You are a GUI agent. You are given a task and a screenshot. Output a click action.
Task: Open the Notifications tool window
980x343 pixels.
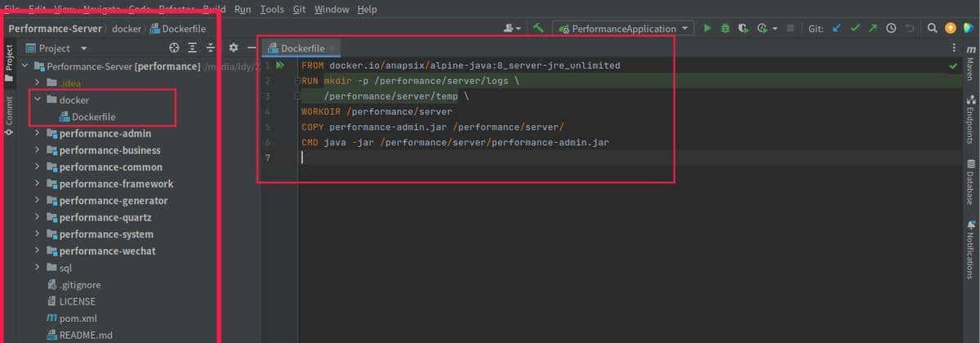pos(971,250)
